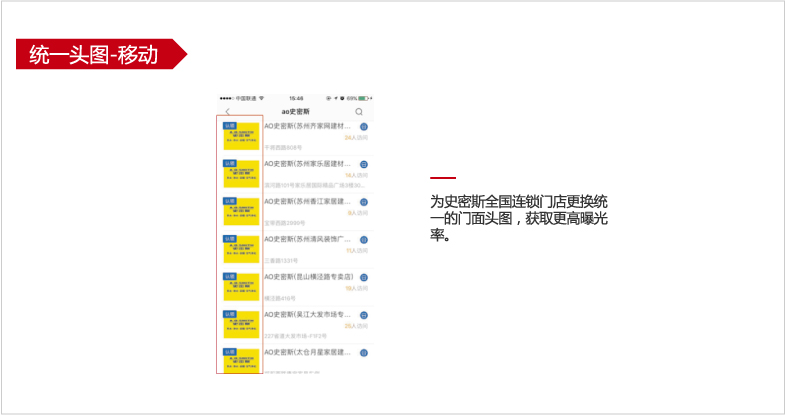Open AO史密斯(昆山横泾路专卖店) listing
The image size is (786, 415).
point(308,277)
